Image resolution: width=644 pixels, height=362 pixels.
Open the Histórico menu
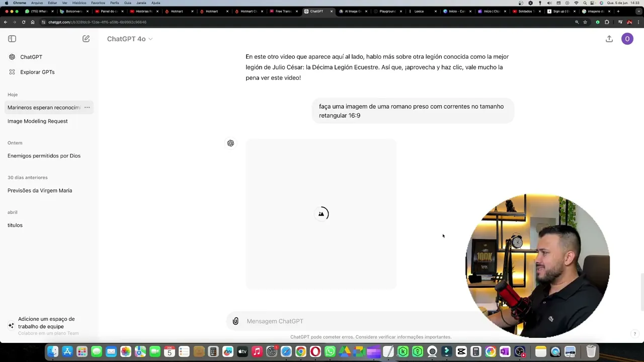tap(79, 3)
